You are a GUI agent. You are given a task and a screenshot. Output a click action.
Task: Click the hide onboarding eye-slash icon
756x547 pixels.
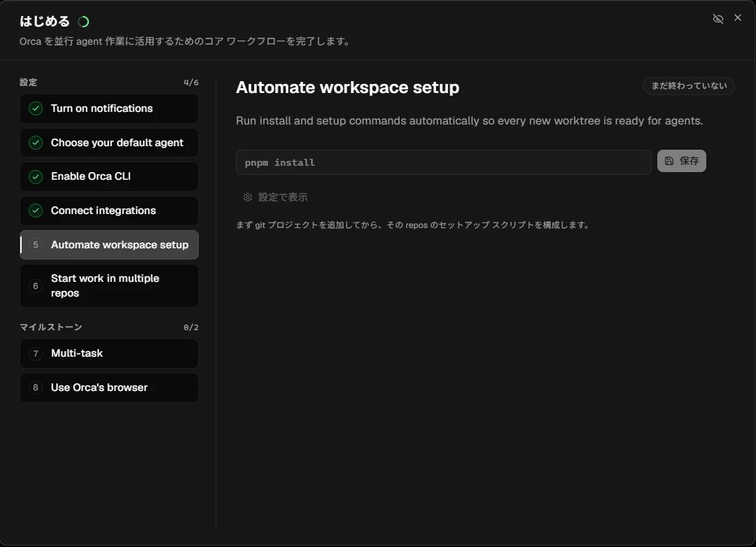pyautogui.click(x=718, y=19)
